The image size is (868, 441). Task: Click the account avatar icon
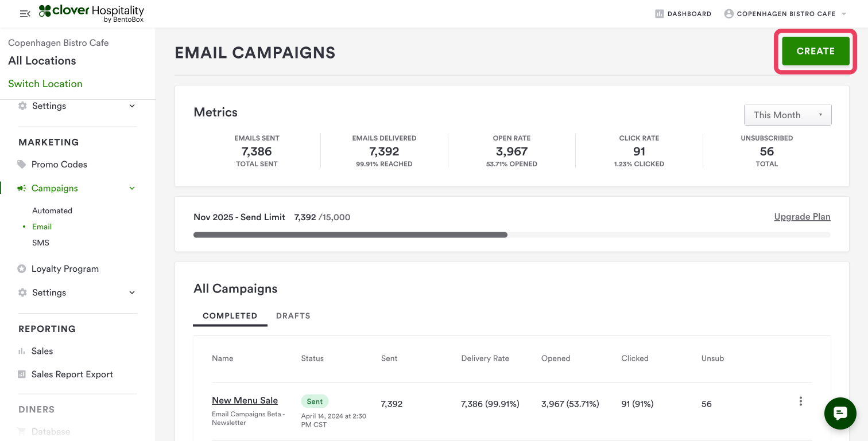tap(728, 14)
